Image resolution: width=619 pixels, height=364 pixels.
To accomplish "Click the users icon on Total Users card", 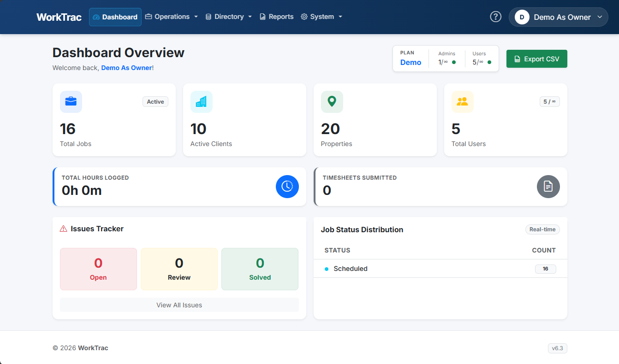I will click(x=462, y=101).
